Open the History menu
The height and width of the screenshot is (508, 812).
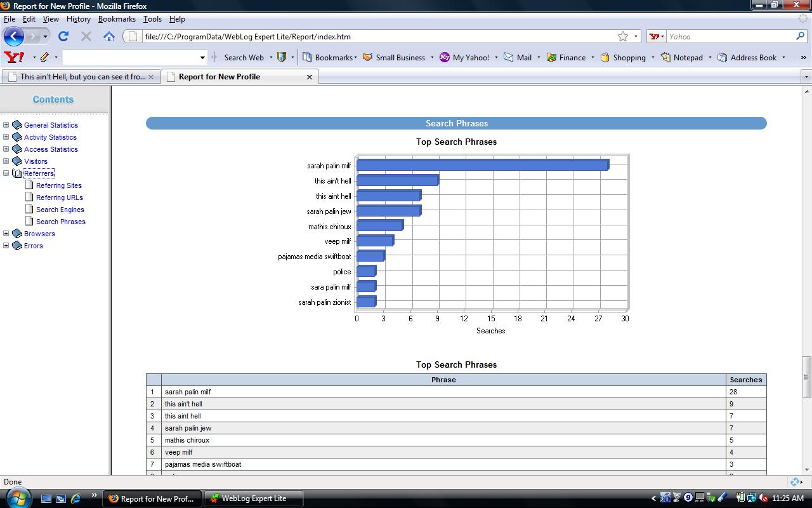click(78, 19)
